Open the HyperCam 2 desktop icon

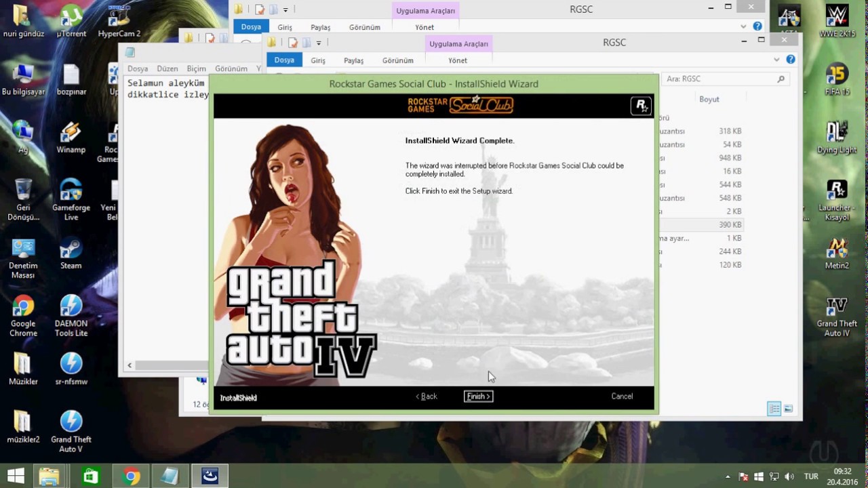(119, 21)
